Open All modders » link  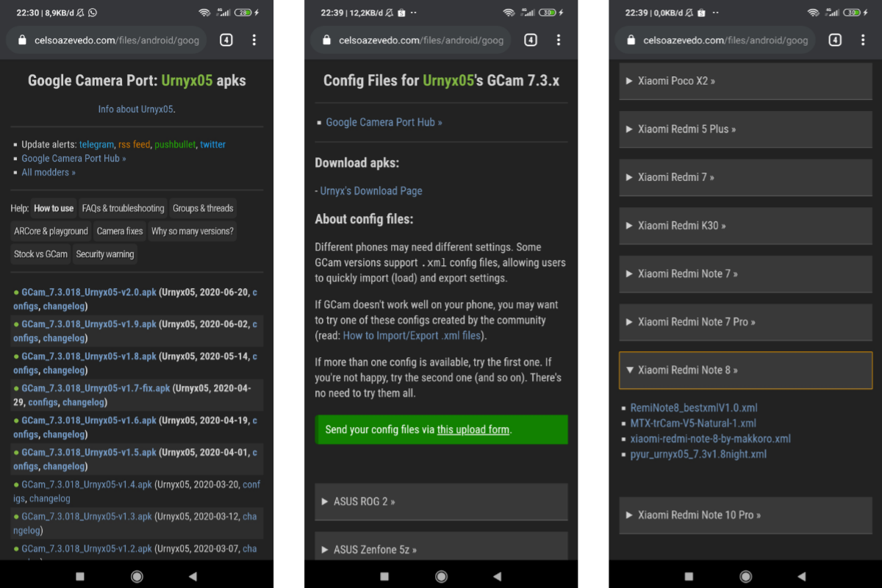click(x=49, y=173)
